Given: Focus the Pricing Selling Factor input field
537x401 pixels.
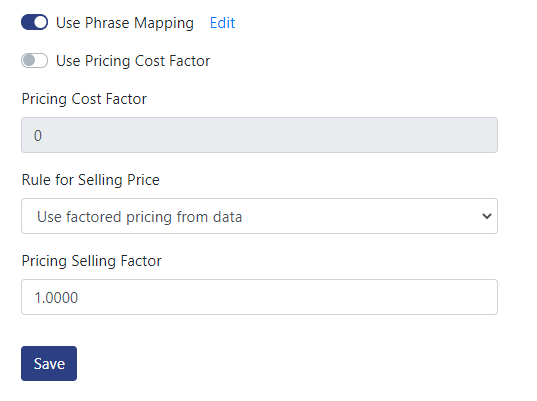Looking at the screenshot, I should point(259,297).
